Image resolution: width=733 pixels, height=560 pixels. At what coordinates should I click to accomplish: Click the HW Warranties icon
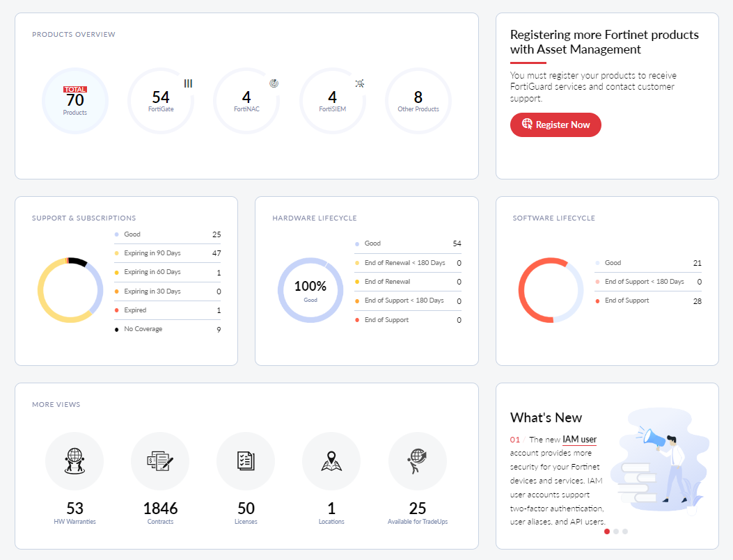[x=74, y=461]
